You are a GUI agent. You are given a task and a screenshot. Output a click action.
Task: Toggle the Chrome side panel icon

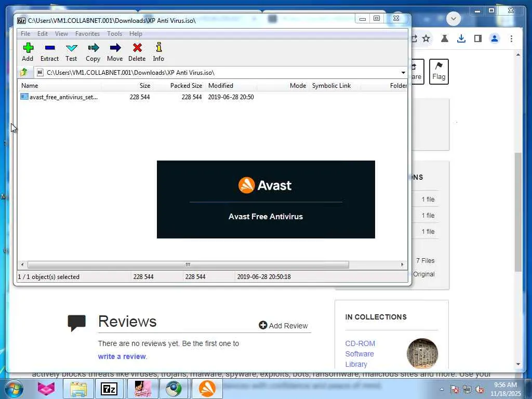point(478,38)
